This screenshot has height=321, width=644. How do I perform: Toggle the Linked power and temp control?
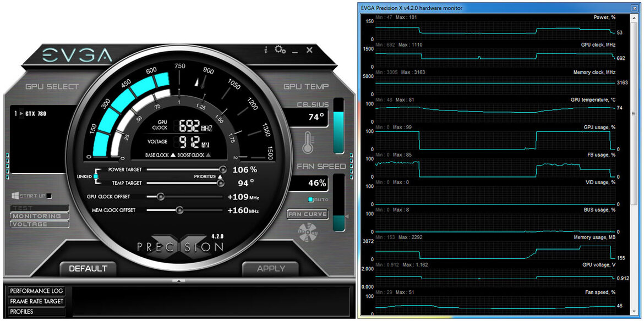96,176
